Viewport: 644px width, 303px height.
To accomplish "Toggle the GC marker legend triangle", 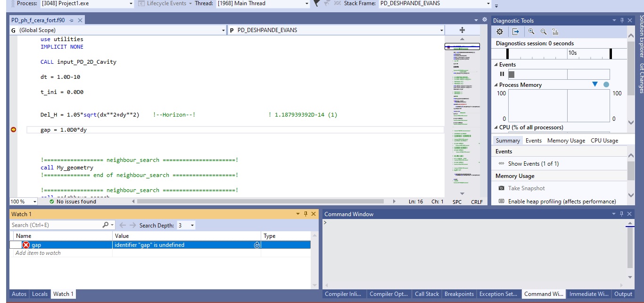I will (594, 84).
